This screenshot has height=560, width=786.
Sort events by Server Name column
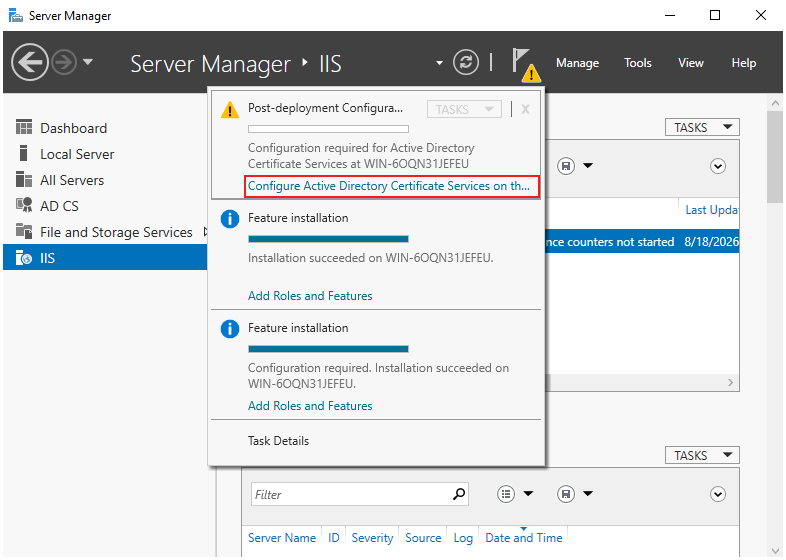point(282,538)
